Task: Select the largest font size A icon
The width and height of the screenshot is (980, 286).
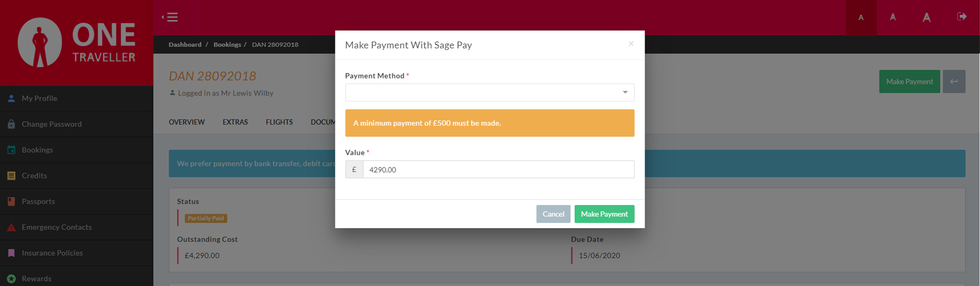Action: click(x=926, y=18)
